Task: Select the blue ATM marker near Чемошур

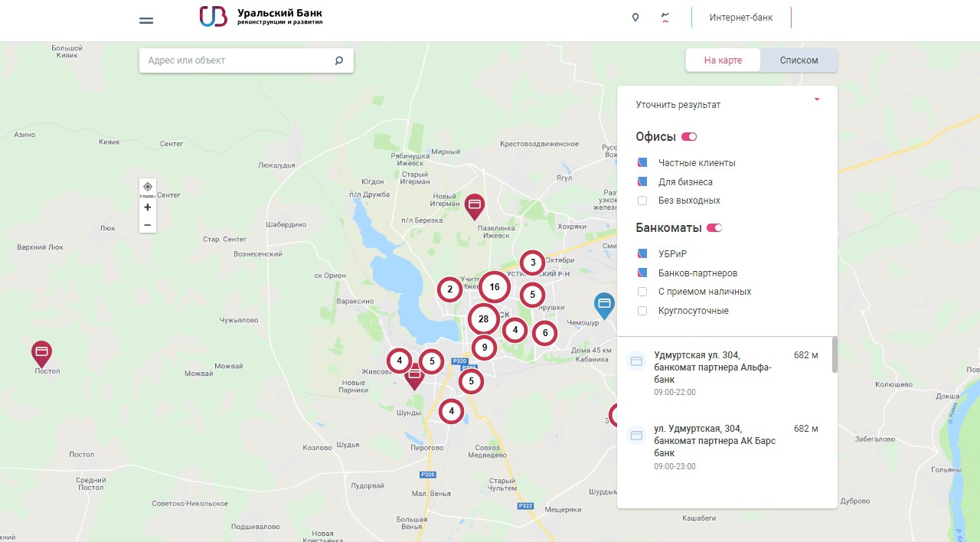Action: point(604,305)
